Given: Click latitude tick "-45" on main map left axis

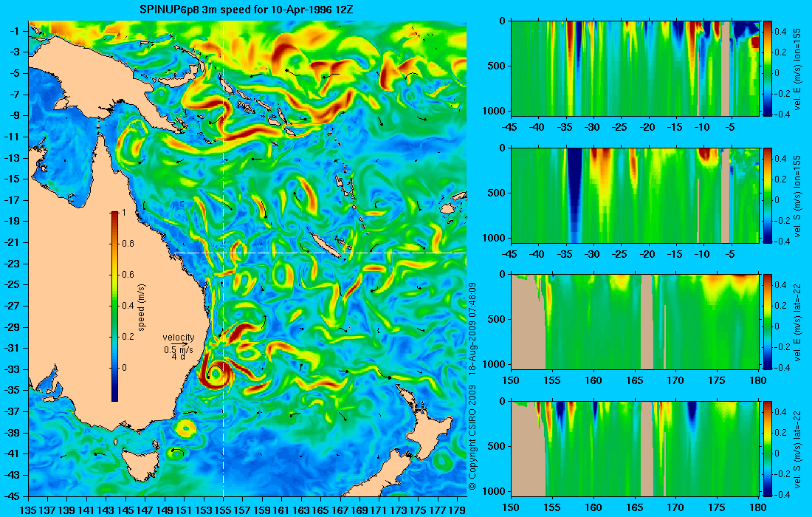Looking at the screenshot, I should coord(12,496).
